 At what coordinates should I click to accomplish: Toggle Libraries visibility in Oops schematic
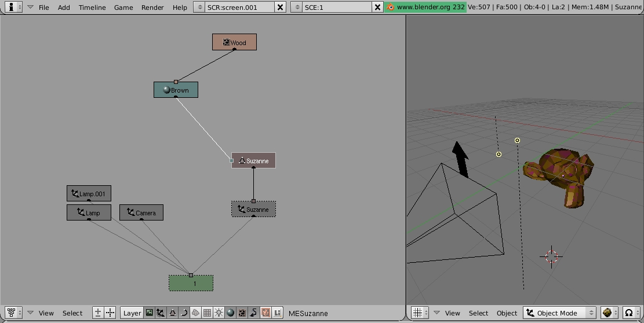coord(277,313)
